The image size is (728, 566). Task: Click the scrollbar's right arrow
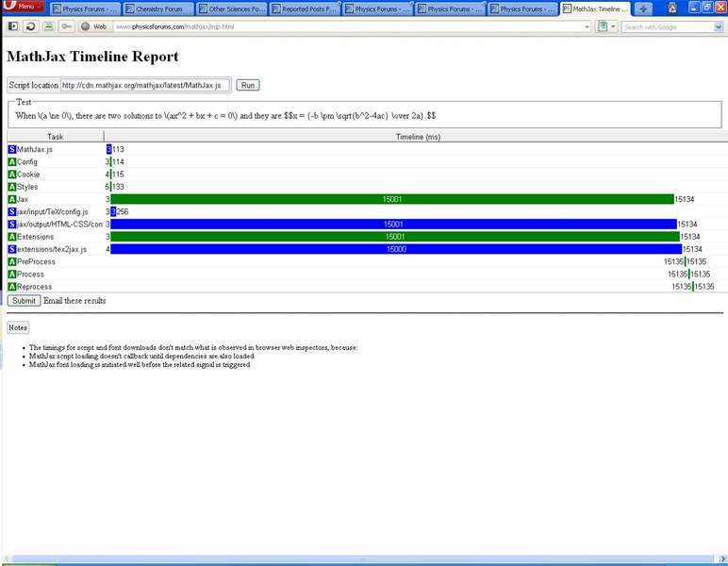click(x=723, y=559)
